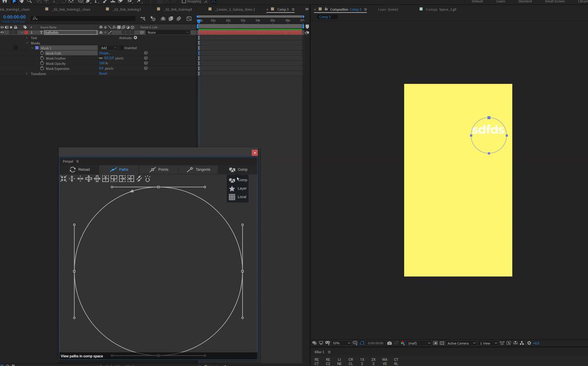Click Penpal horizontal double-arrow bar icon
The image size is (588, 366).
pyautogui.click(x=89, y=179)
